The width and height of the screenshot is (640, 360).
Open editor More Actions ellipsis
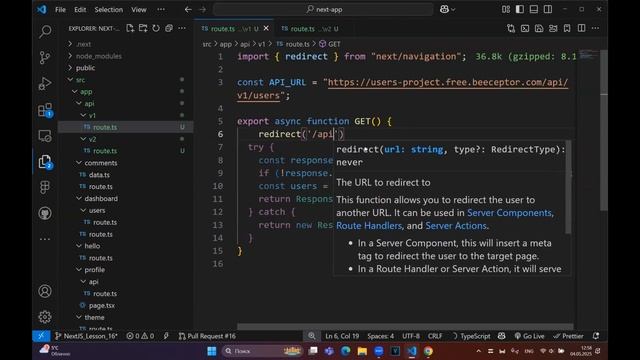coord(596,28)
